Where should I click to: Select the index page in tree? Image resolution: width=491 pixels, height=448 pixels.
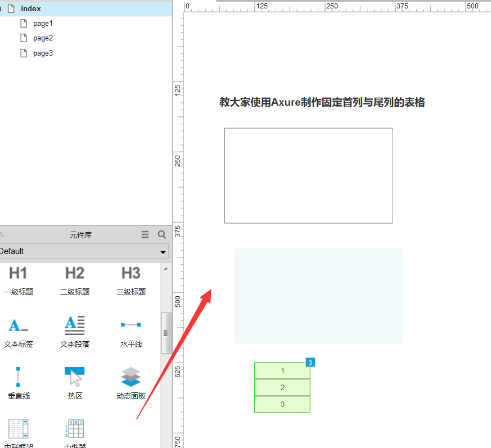point(86,9)
